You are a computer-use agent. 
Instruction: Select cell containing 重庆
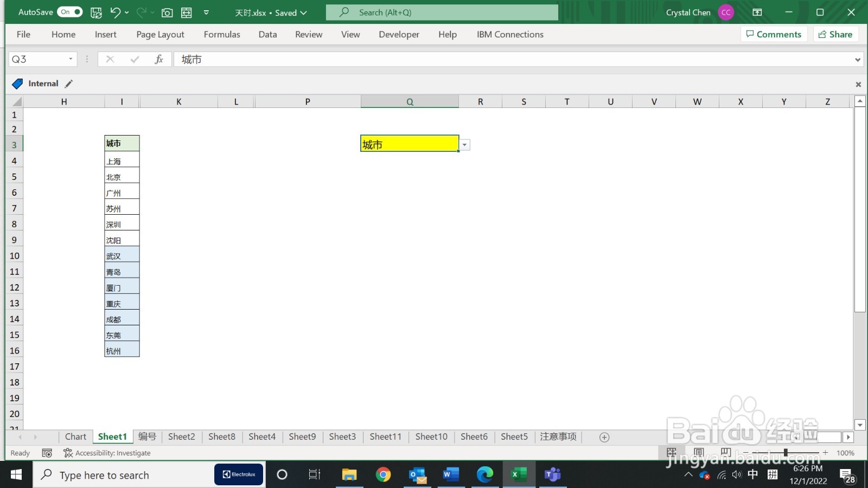coord(122,303)
